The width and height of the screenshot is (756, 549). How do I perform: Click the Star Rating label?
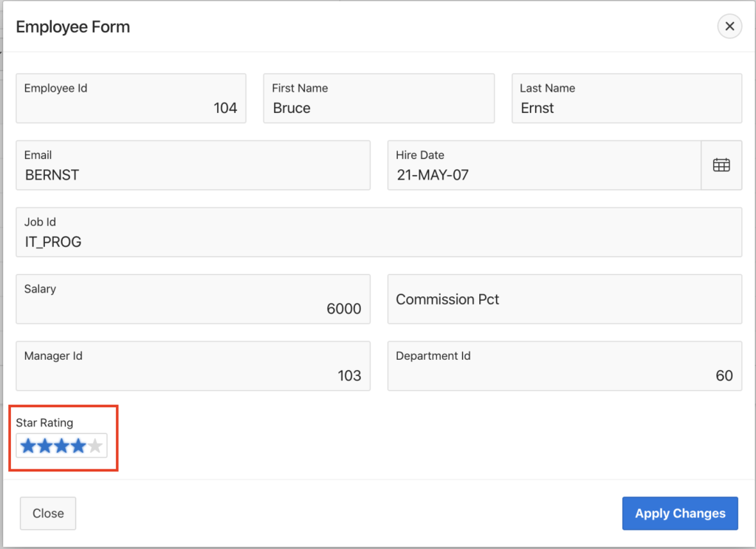tap(44, 423)
